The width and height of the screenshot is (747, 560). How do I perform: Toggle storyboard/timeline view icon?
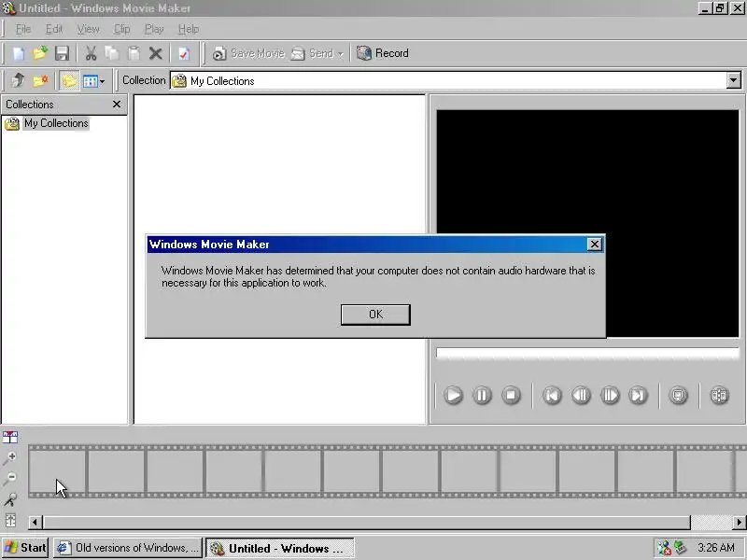tap(10, 437)
